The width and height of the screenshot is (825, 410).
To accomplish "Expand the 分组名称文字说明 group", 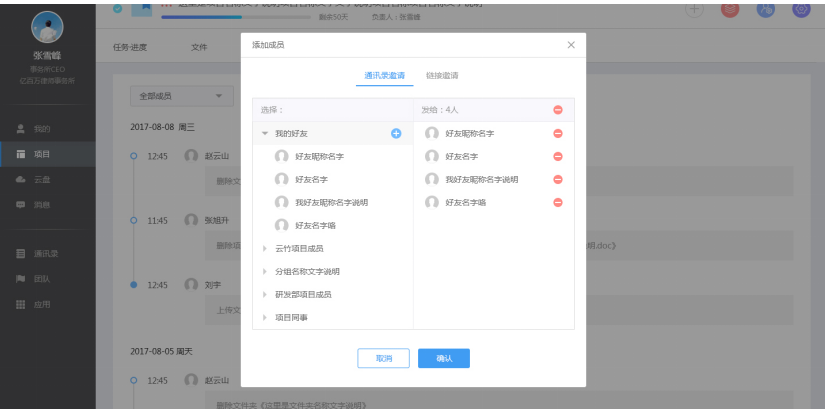I will point(265,272).
